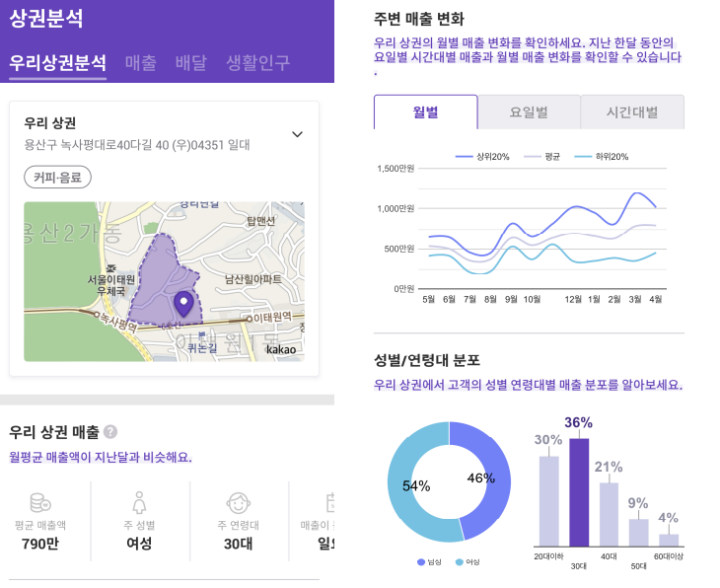720x588 pixels.
Task: Click the kakao logo on the map
Action: tap(281, 349)
